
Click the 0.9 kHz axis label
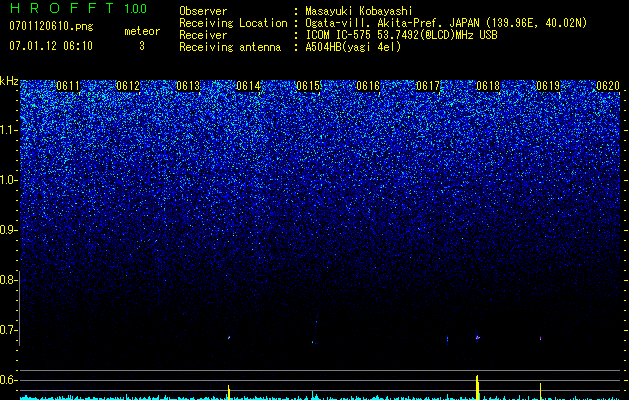point(9,230)
